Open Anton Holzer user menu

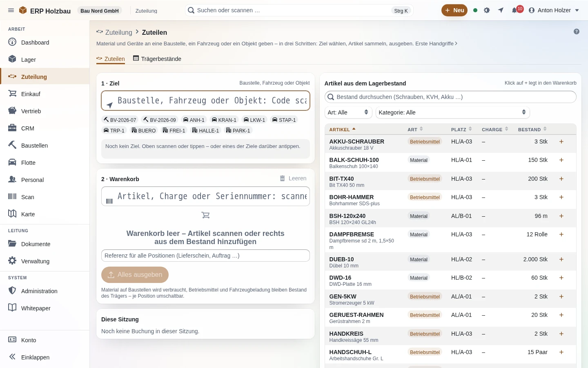pyautogui.click(x=554, y=10)
